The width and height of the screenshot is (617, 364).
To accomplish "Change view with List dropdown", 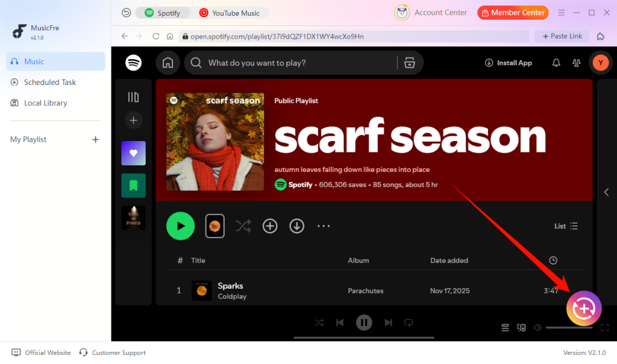I will 566,226.
